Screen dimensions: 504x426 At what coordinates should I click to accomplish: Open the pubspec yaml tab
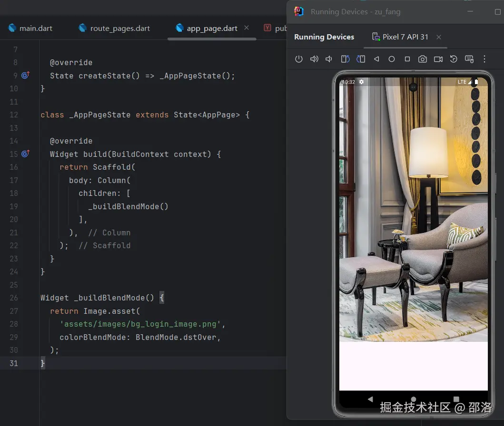(276, 28)
